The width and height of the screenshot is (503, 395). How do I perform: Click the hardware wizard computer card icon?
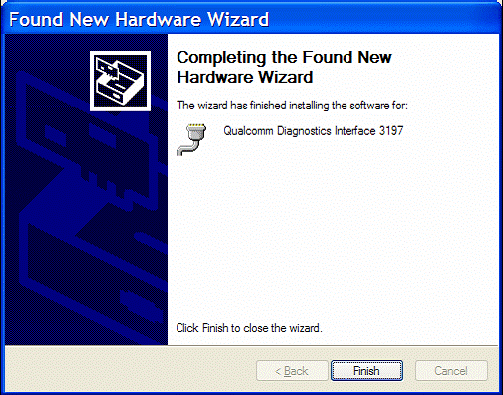click(x=120, y=81)
